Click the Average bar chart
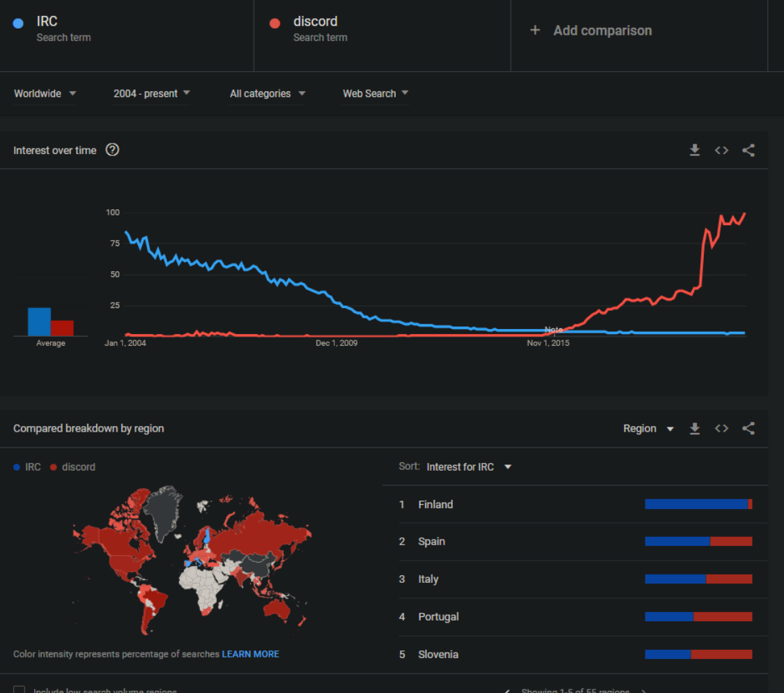Screen dimensions: 784x693 (50, 321)
